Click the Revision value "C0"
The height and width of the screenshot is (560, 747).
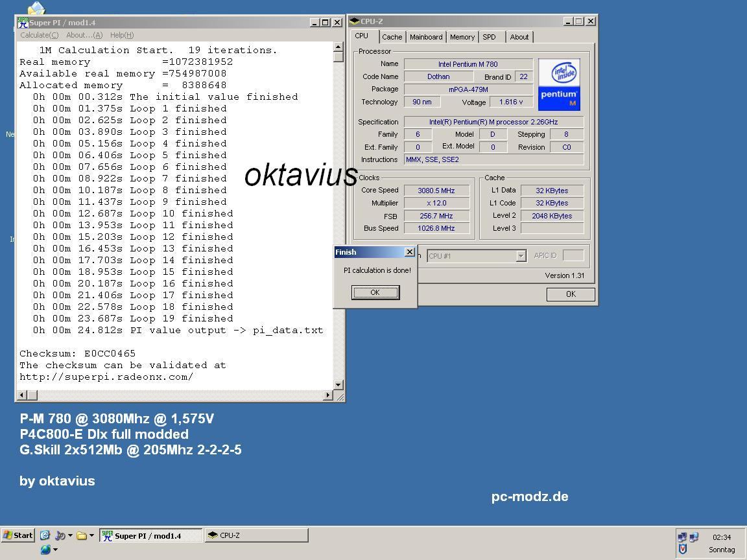pos(567,147)
